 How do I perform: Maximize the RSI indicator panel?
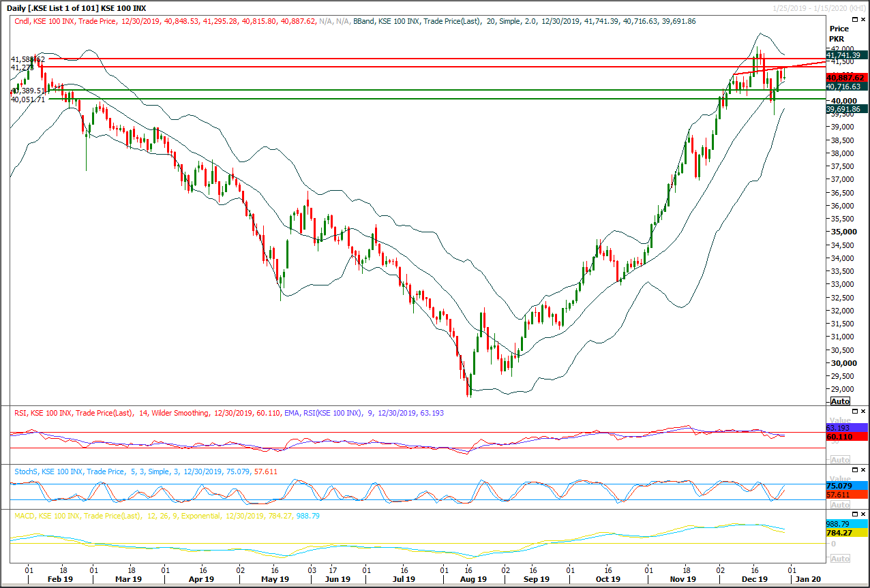tap(854, 410)
